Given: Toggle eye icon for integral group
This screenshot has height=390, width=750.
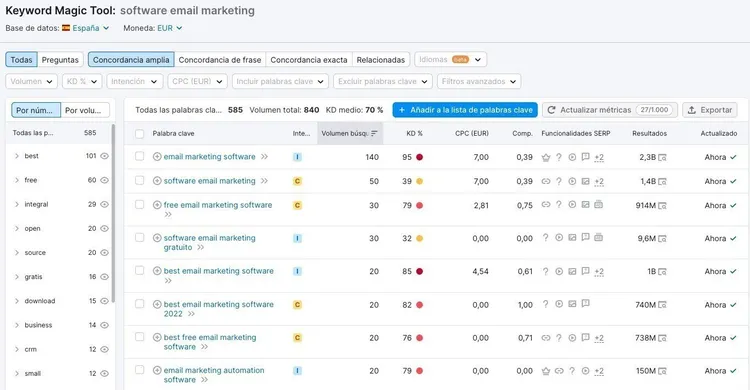Looking at the screenshot, I should [x=105, y=204].
